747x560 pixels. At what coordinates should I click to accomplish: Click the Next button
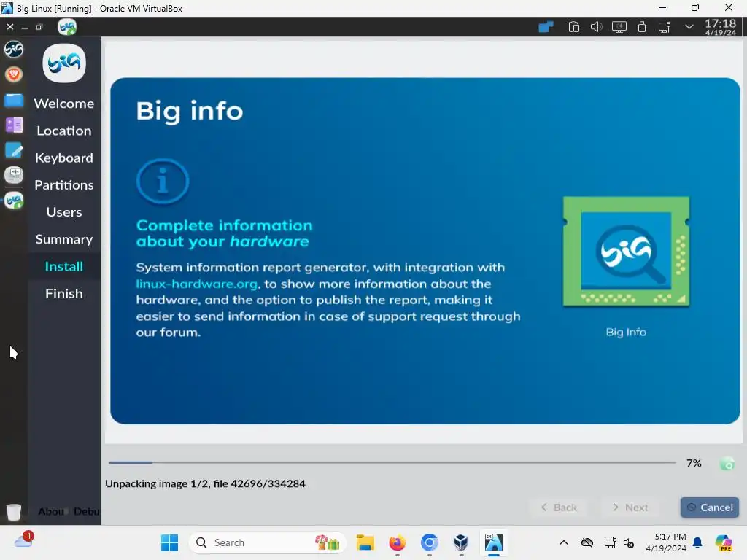point(630,507)
